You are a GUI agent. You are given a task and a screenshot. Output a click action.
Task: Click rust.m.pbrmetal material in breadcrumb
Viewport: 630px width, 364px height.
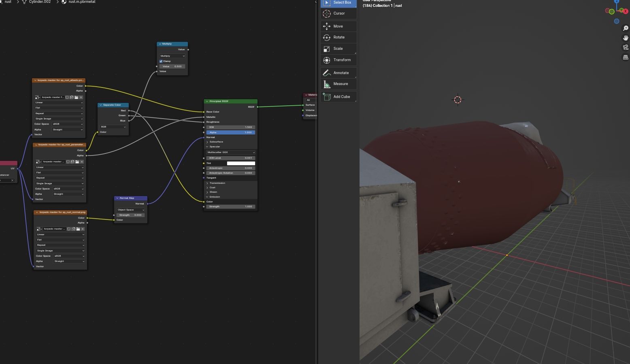point(82,2)
